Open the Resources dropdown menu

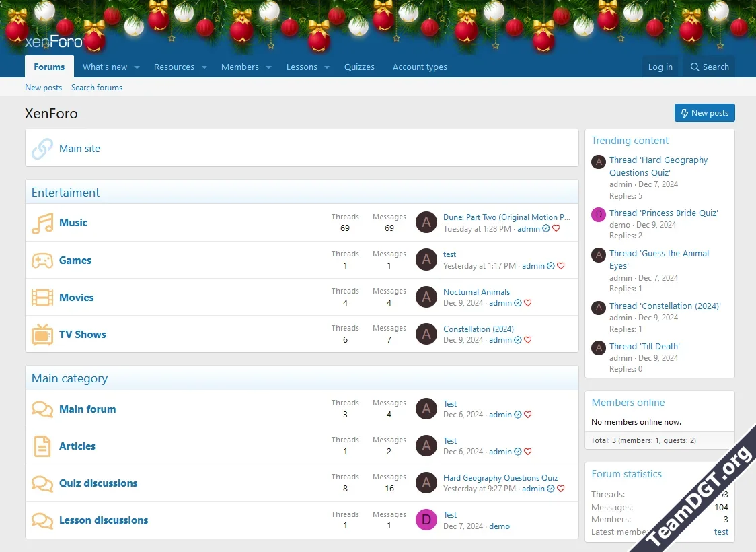click(x=204, y=67)
